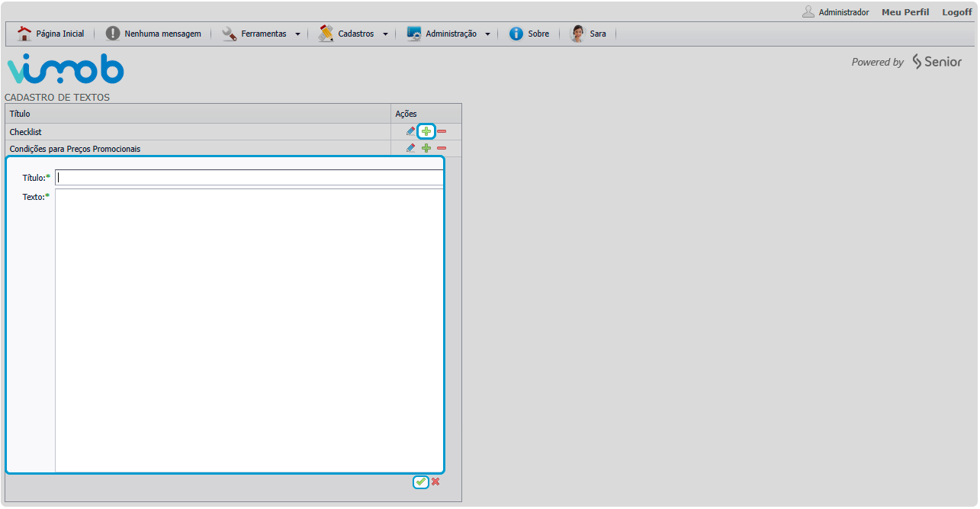Viewport: 980px width, 509px height.
Task: Click the Título column header
Action: tap(198, 114)
